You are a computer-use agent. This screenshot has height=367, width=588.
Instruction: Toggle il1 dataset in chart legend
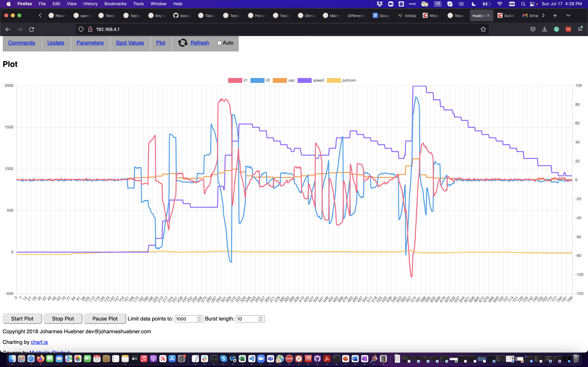point(235,80)
